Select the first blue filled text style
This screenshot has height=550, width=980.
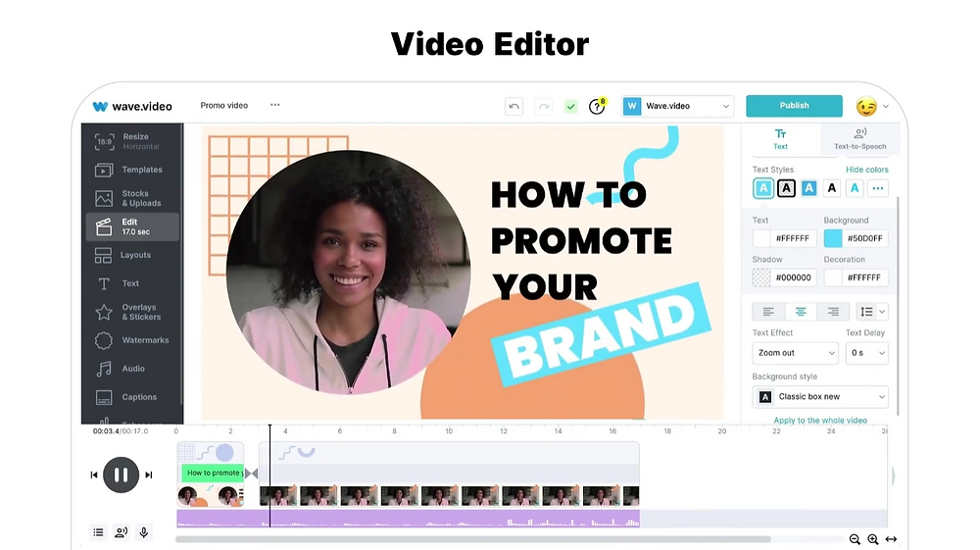763,188
